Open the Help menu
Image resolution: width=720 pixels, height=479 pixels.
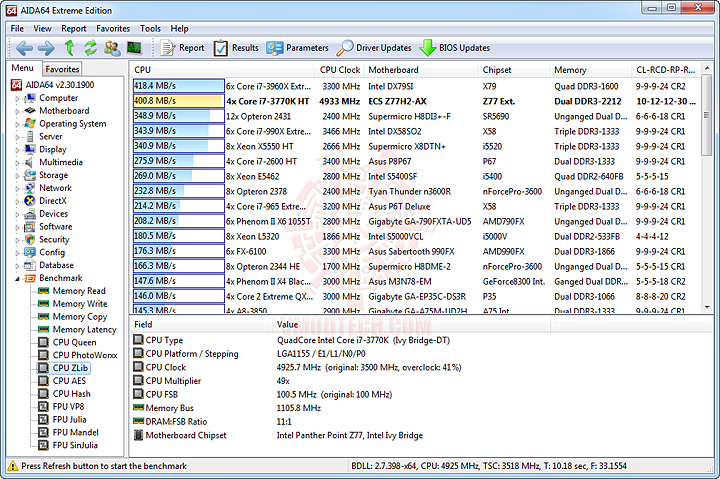click(179, 28)
